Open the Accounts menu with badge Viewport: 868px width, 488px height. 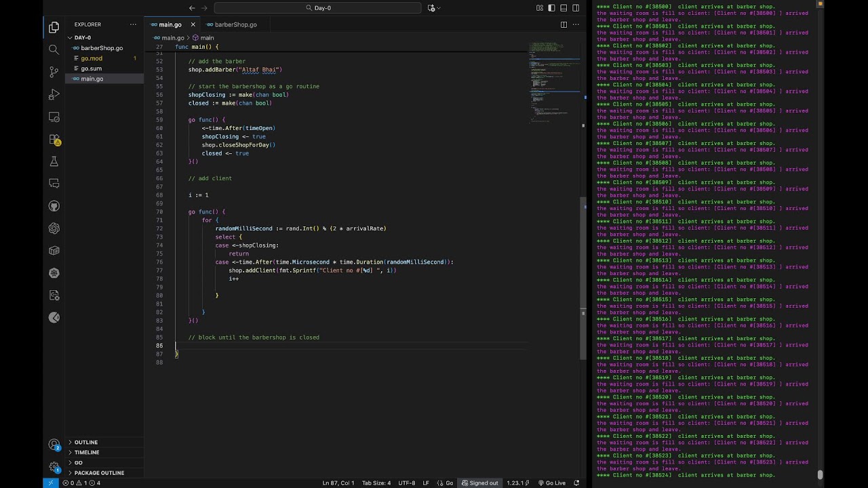[x=54, y=445]
